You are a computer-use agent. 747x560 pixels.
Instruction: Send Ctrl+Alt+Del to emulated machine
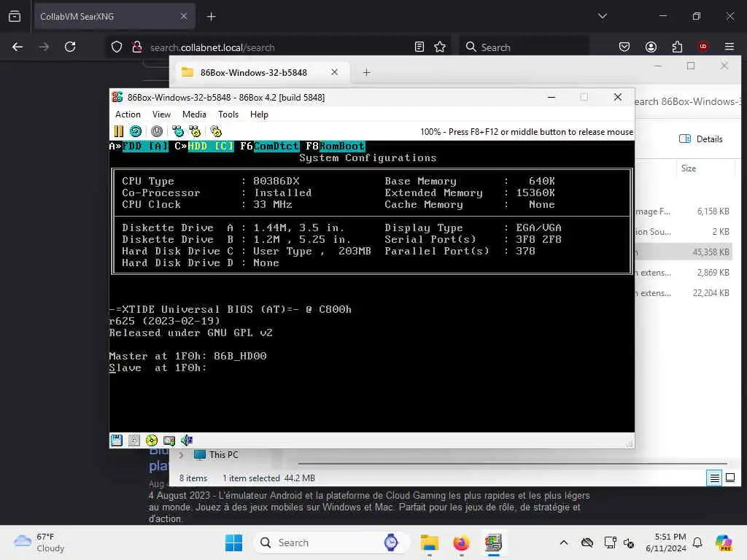[178, 131]
